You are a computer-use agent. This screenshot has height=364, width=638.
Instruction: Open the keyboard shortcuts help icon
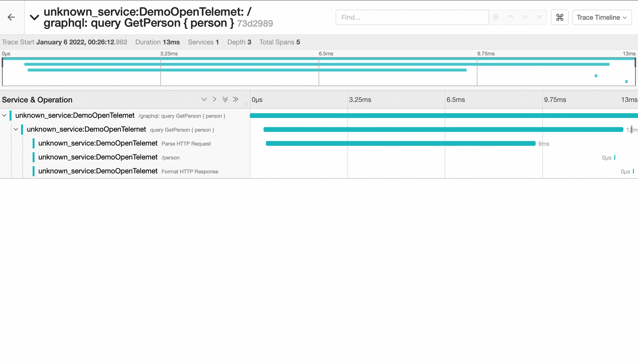tap(559, 17)
